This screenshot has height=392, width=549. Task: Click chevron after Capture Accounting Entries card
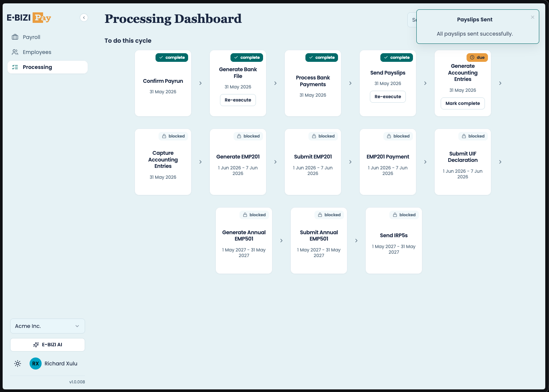click(x=200, y=162)
